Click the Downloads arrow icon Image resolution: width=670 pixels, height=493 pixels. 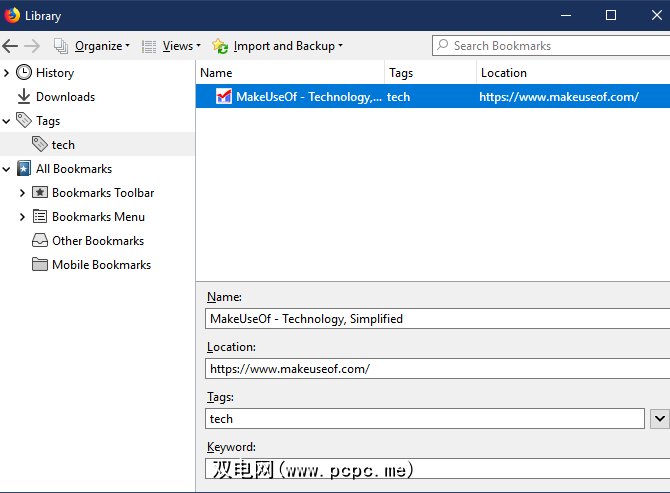[x=24, y=96]
